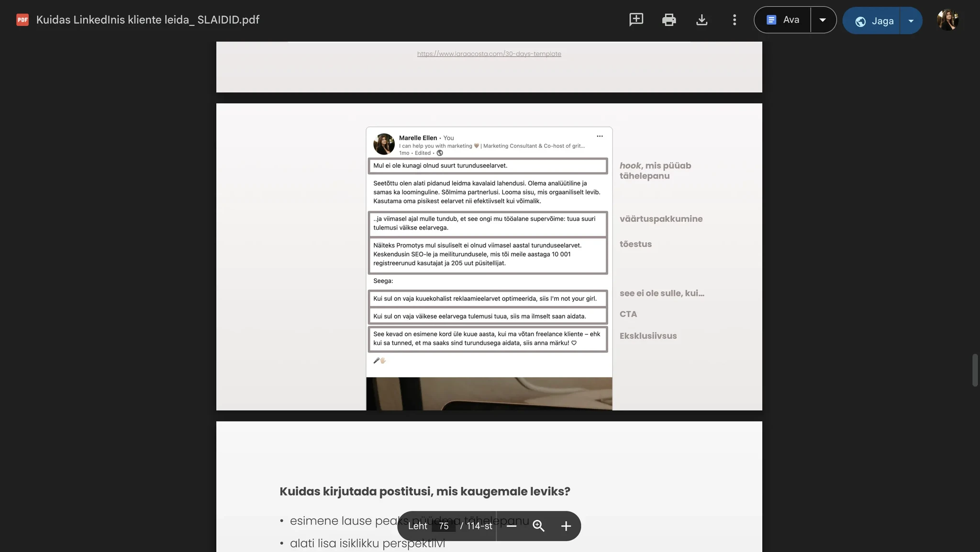
Task: Click the magnifier zoom reset icon
Action: 538,526
